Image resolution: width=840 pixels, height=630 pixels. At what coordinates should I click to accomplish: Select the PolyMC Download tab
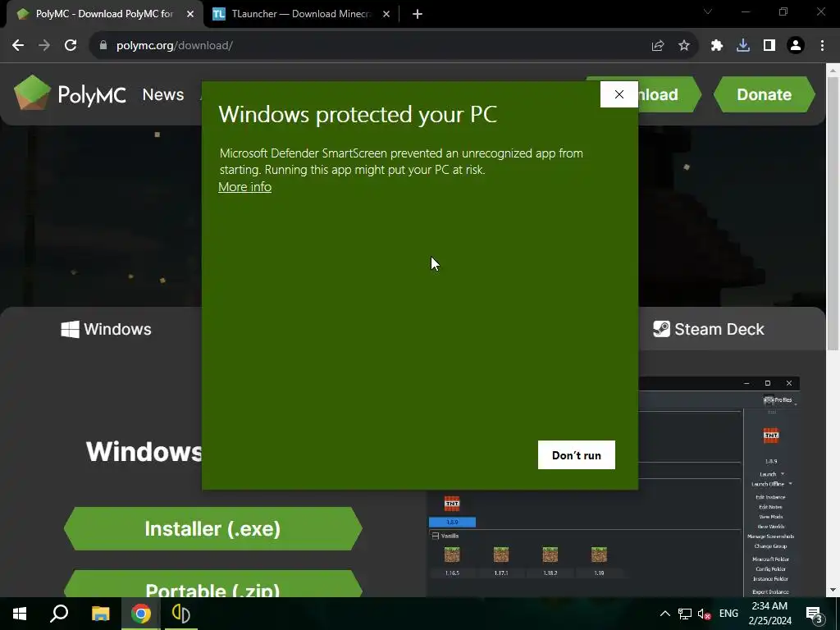pos(103,14)
